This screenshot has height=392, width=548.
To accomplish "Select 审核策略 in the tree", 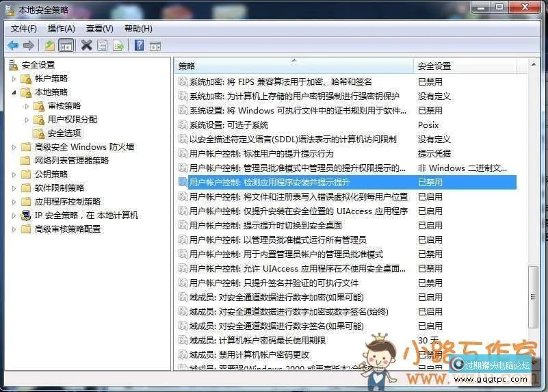I will (64, 106).
